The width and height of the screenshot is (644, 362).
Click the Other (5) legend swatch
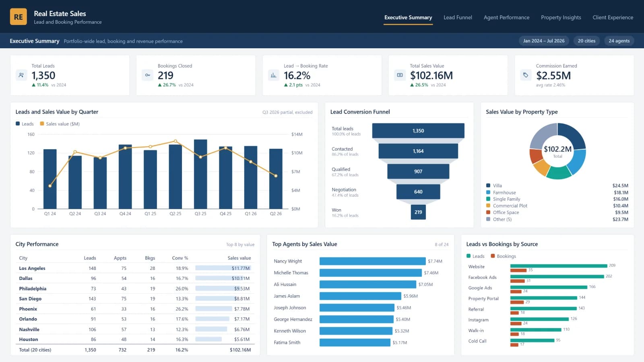click(488, 219)
